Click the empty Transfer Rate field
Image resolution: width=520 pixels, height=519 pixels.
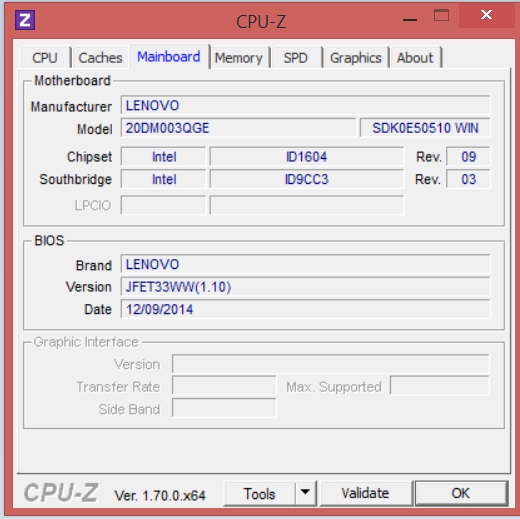point(224,386)
